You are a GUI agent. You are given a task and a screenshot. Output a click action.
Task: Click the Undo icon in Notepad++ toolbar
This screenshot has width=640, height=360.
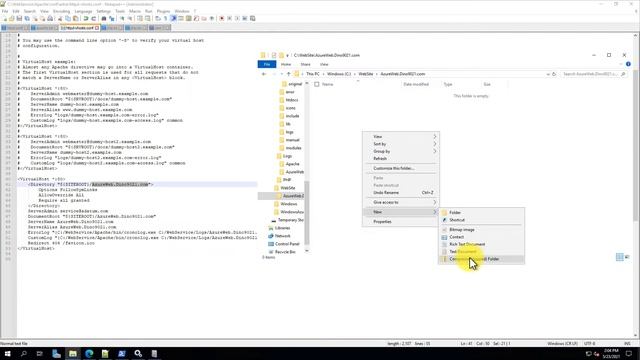pos(86,18)
